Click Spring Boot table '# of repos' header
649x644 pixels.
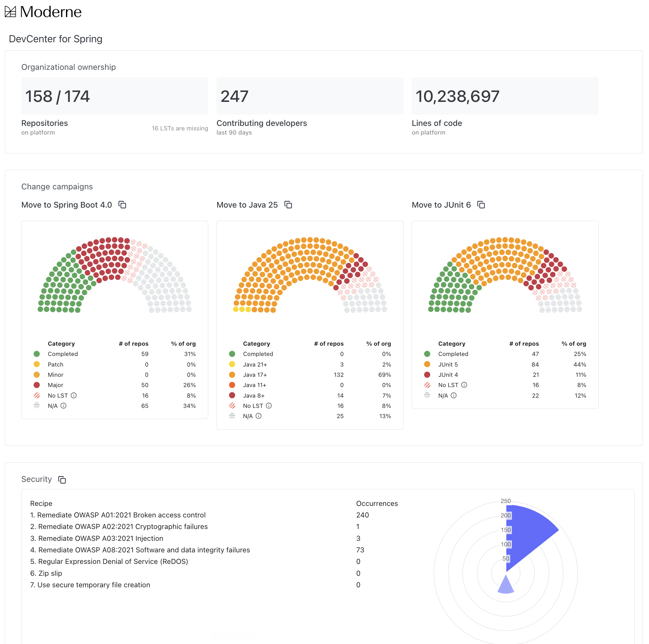134,344
